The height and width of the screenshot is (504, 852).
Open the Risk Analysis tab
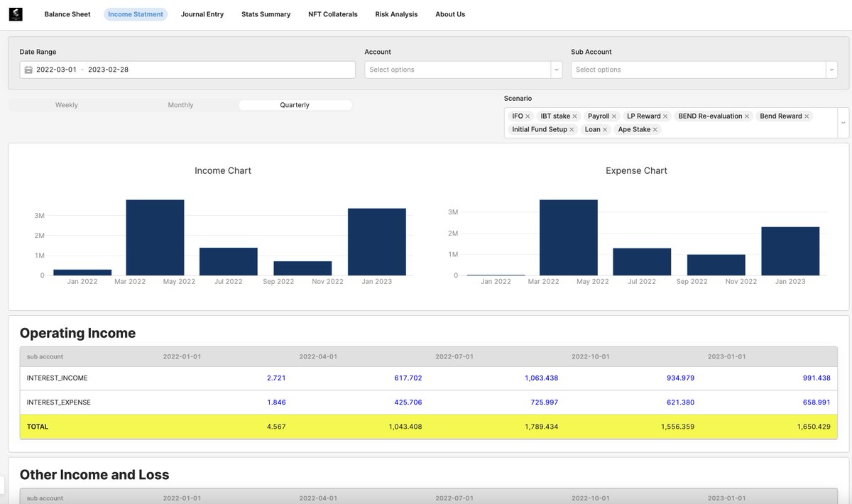[396, 14]
